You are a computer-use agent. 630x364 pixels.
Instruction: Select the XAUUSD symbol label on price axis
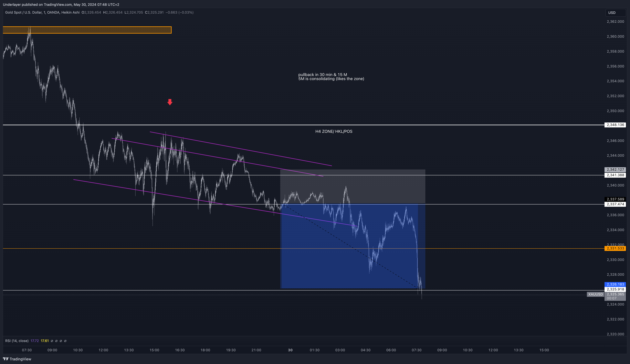point(596,294)
